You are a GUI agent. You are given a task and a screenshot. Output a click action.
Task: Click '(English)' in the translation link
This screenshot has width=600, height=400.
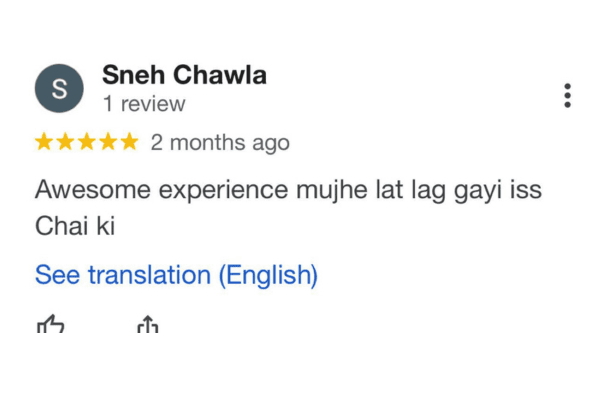[x=267, y=274]
